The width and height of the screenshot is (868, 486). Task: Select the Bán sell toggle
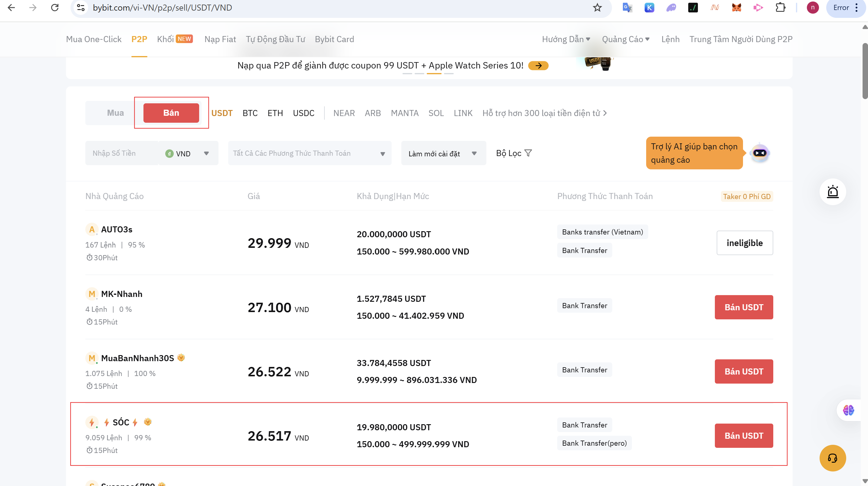pos(171,113)
